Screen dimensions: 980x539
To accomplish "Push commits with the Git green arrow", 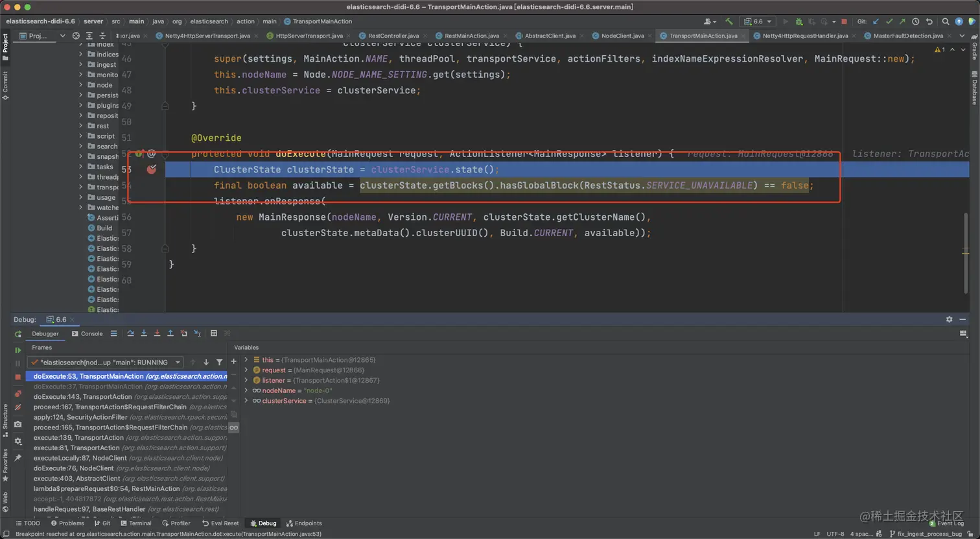I will tap(902, 21).
